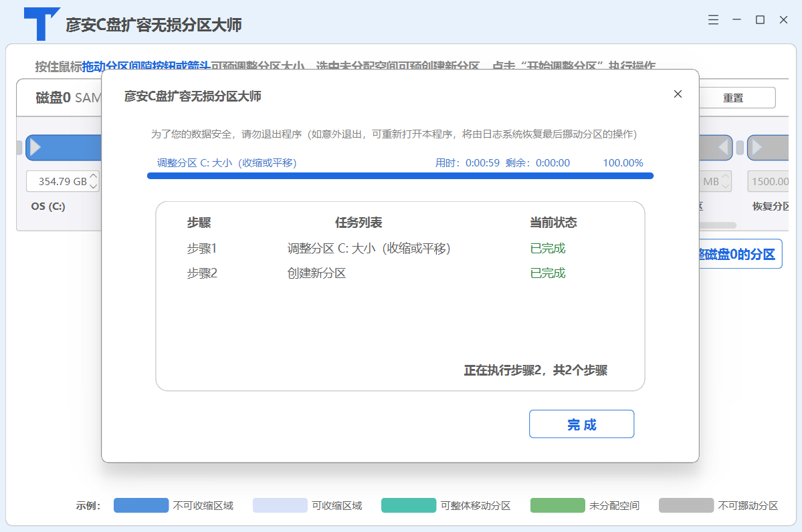Screen dimensions: 802x532
Task: Click the gray 不可挪动分区 legend swatch
Action: tap(686, 505)
